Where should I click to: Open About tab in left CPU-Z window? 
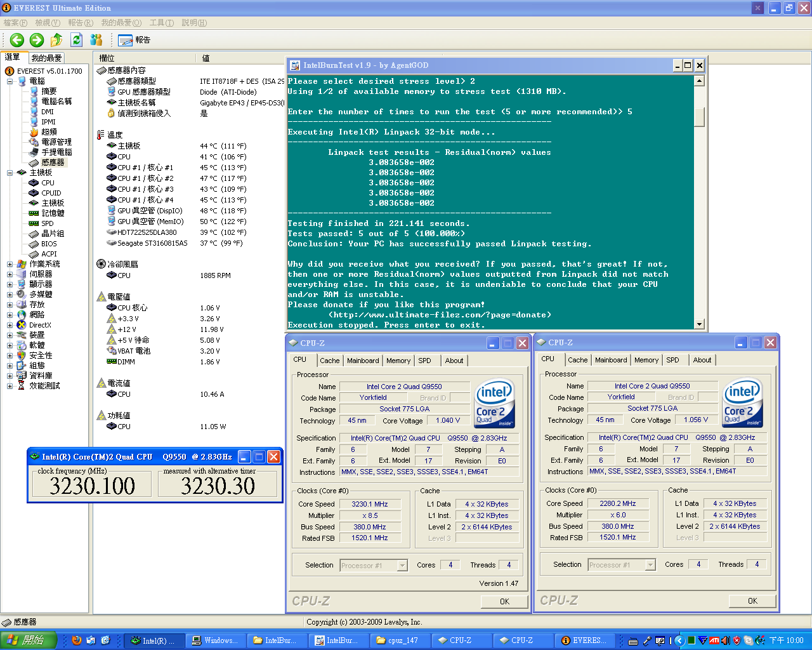click(454, 361)
